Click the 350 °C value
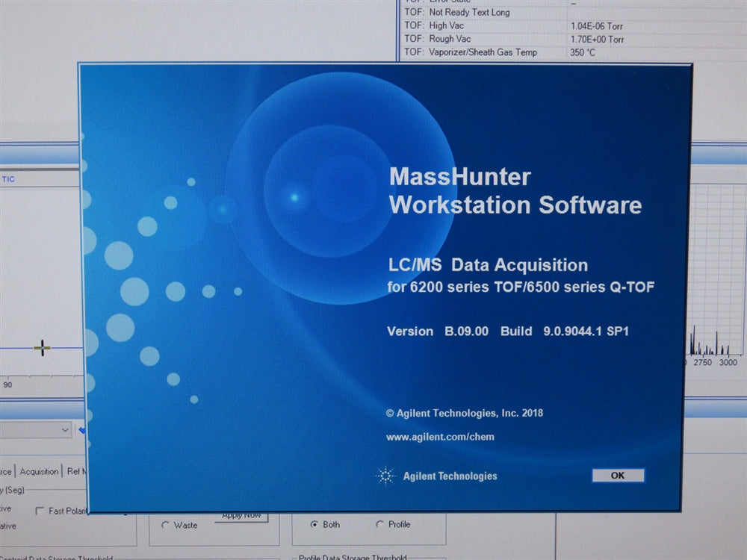747x560 pixels. coord(583,52)
